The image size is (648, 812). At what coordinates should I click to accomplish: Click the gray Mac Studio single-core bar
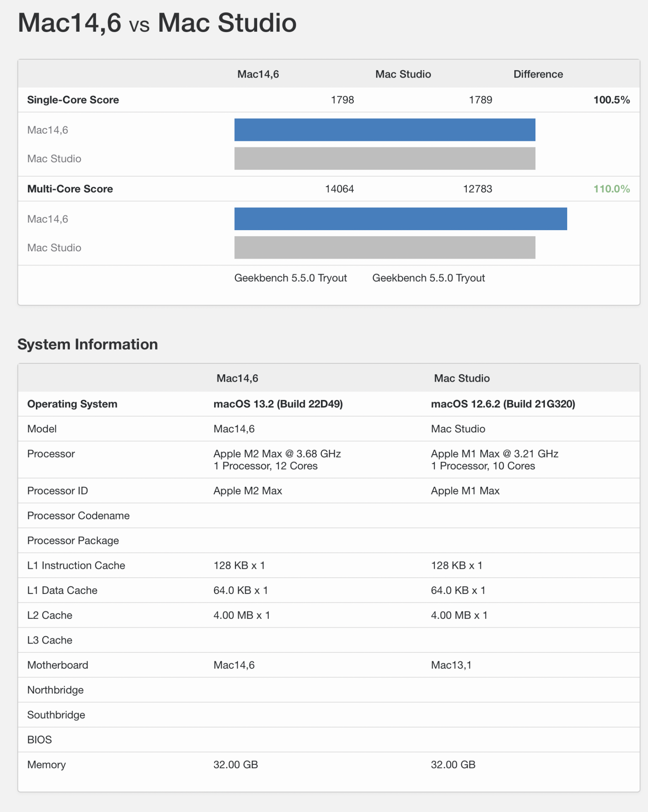click(x=384, y=158)
